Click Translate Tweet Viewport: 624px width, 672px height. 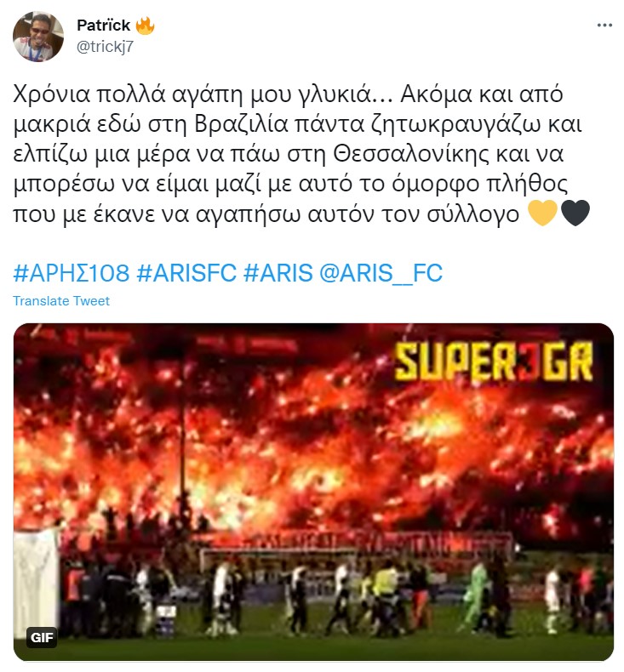(61, 301)
